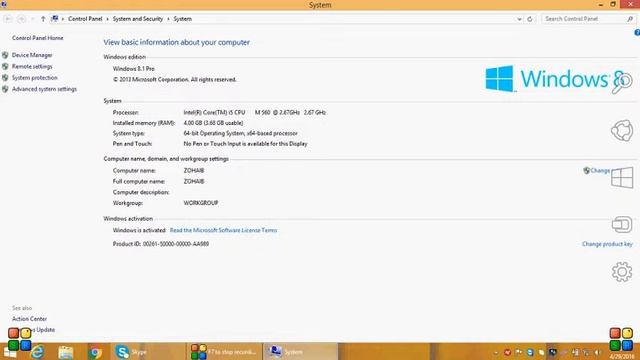Screen dimensions: 640x360
Task: Open the Settings gear charm
Action: click(622, 272)
